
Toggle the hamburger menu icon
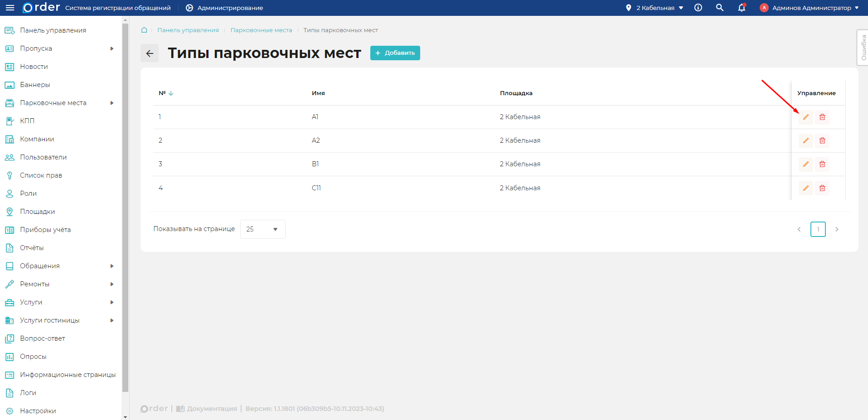10,8
